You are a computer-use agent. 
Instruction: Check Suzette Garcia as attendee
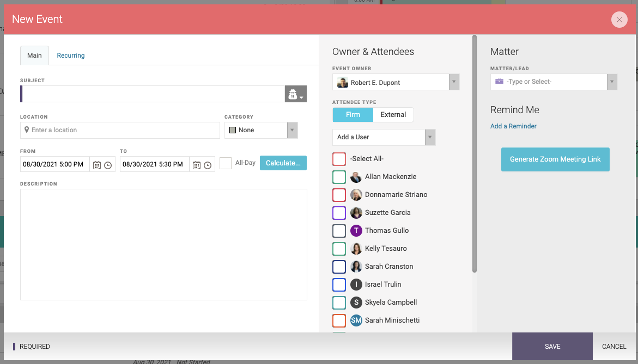(x=339, y=212)
